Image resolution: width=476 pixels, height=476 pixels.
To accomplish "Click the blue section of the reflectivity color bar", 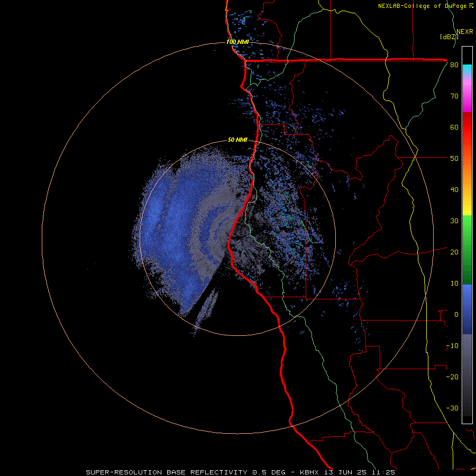I will click(x=467, y=309).
